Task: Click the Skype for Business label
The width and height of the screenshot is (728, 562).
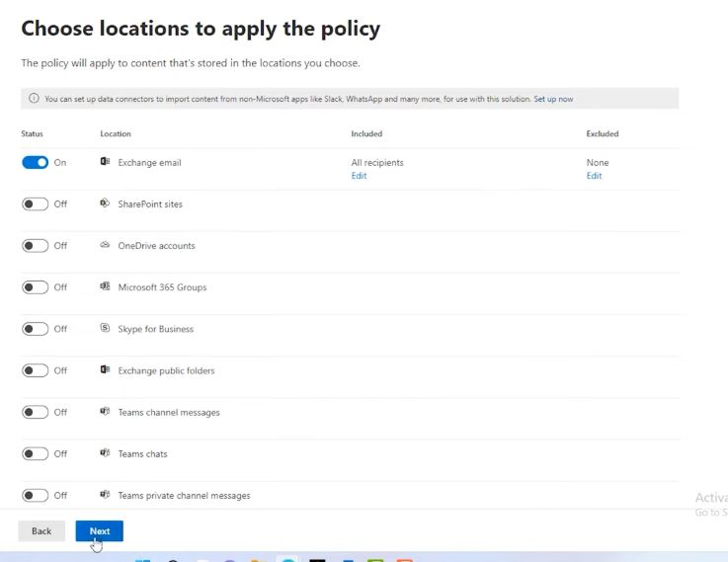Action: coord(155,329)
